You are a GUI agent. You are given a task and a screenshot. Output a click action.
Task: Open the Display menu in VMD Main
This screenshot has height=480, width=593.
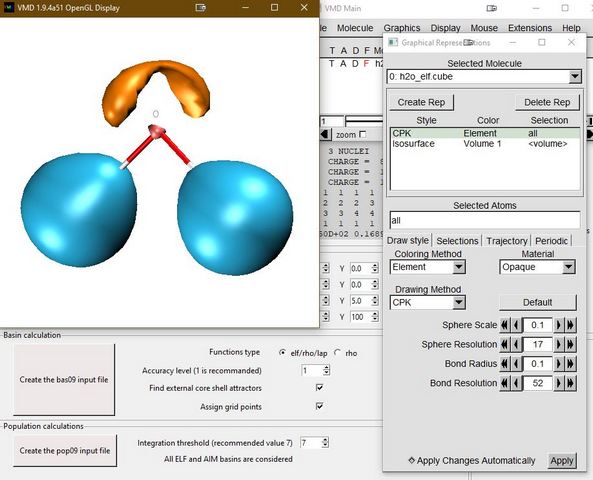pos(446,28)
